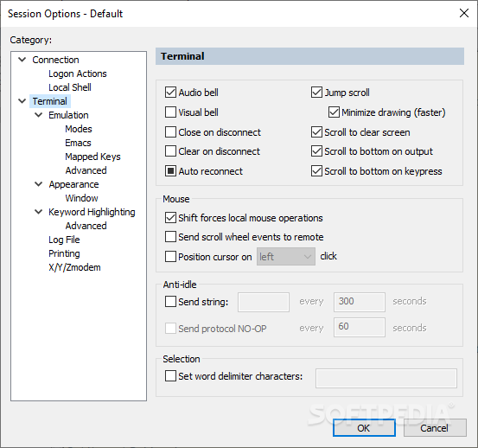Open X/Y/Zmodem category

[74, 267]
